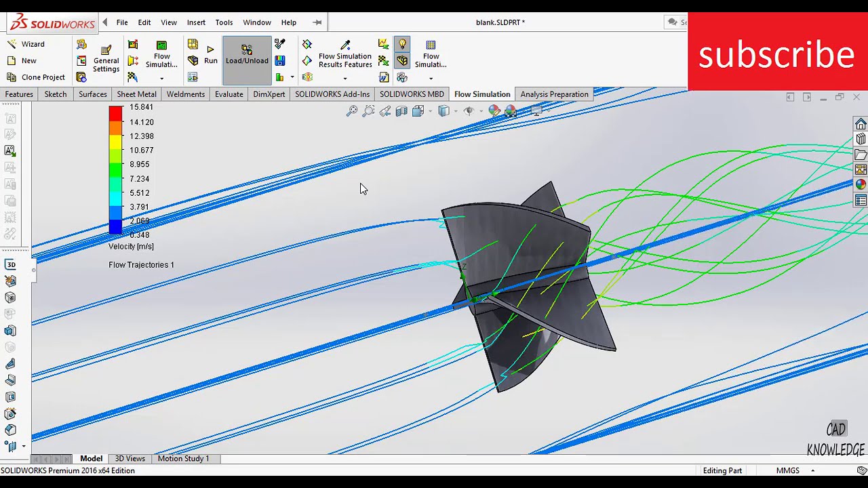Open the Edit menu
868x488 pixels.
[x=144, y=22]
